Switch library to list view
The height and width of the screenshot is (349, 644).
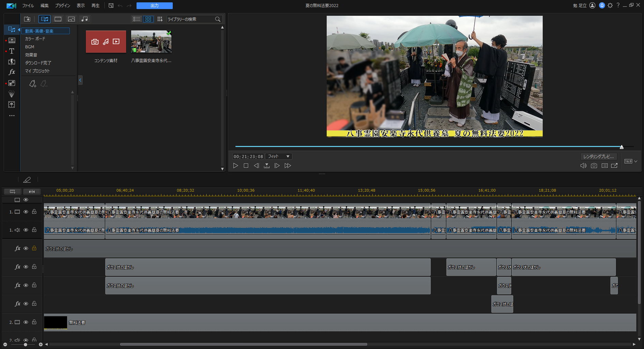pyautogui.click(x=137, y=19)
